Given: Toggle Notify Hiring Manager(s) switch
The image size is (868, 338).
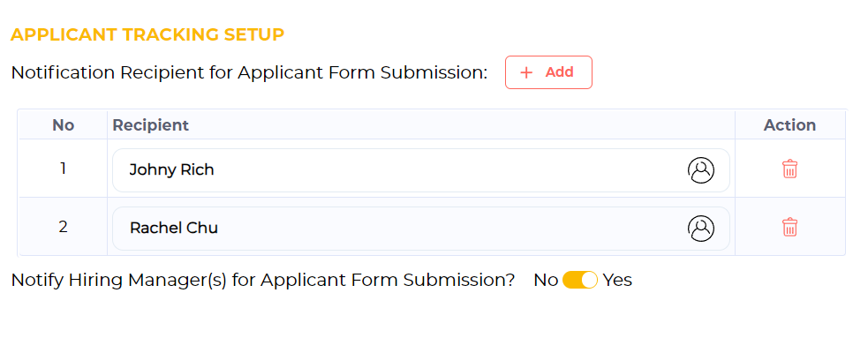Looking at the screenshot, I should tap(580, 280).
